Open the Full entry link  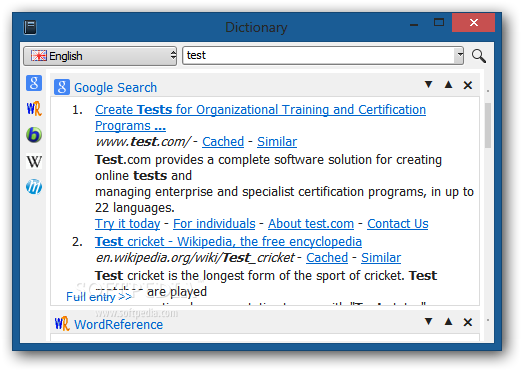(x=99, y=297)
